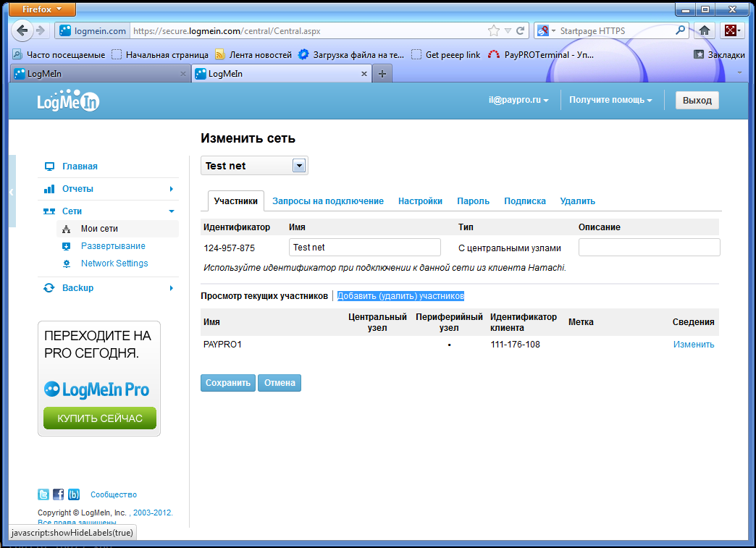Open a new browser tab
This screenshot has height=548, width=756.
tap(382, 74)
